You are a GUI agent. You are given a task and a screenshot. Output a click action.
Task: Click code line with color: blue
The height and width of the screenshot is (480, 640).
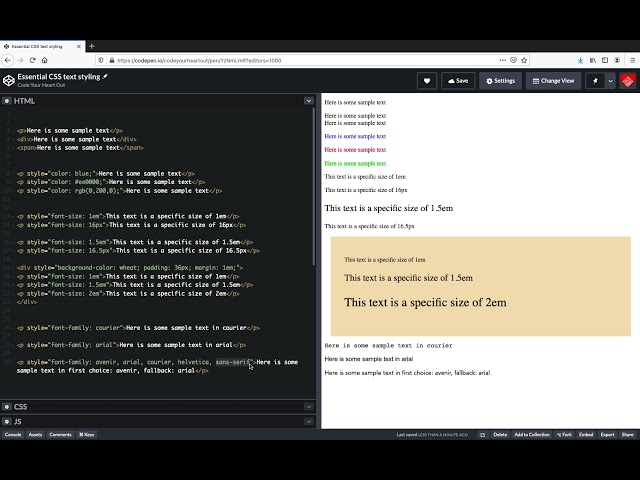coord(105,173)
